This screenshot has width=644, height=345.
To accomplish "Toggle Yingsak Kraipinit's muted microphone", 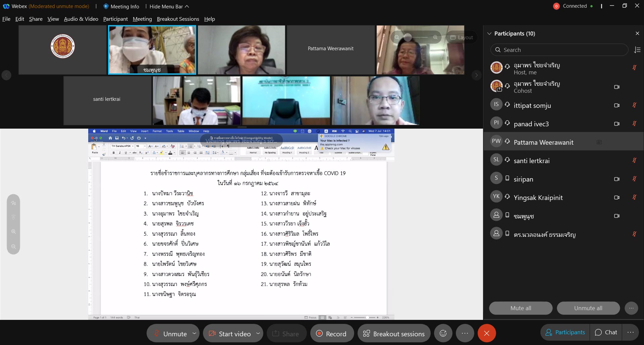I will [x=634, y=198].
